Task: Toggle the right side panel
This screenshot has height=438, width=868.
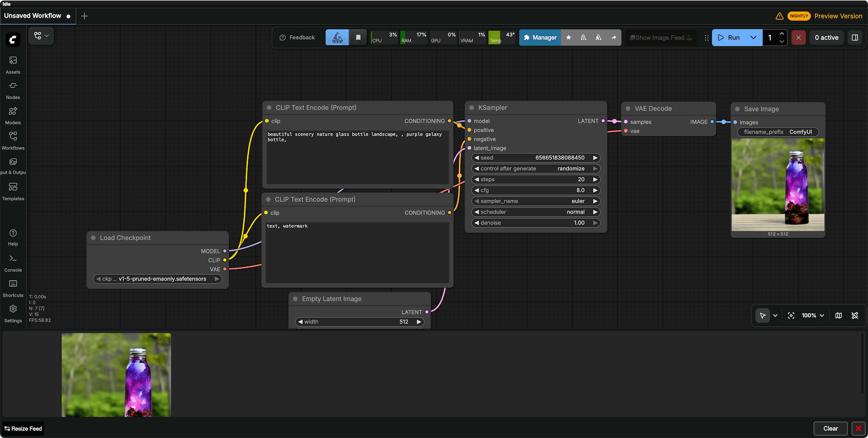Action: (855, 38)
